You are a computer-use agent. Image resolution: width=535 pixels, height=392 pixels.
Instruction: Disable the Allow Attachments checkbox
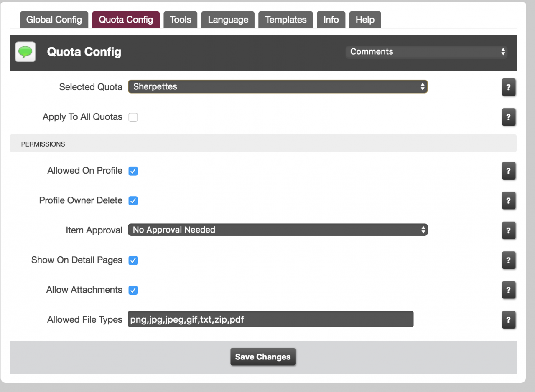click(133, 290)
